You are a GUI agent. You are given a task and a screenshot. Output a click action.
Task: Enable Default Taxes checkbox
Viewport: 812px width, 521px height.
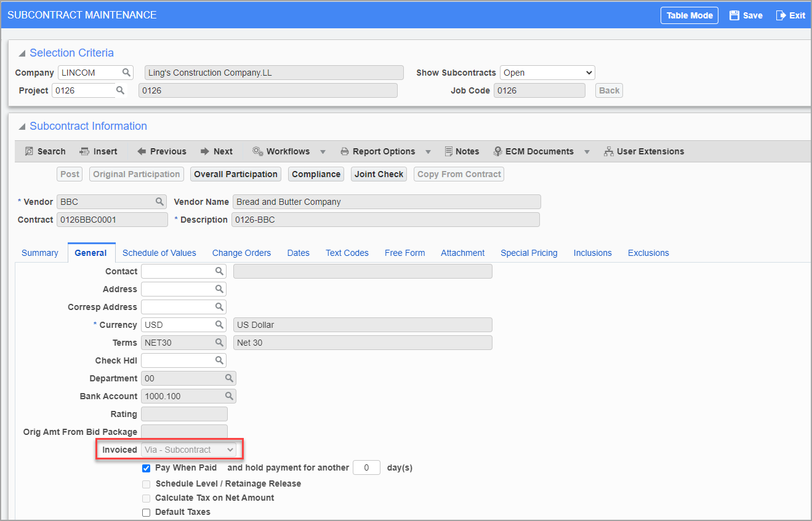(x=147, y=512)
